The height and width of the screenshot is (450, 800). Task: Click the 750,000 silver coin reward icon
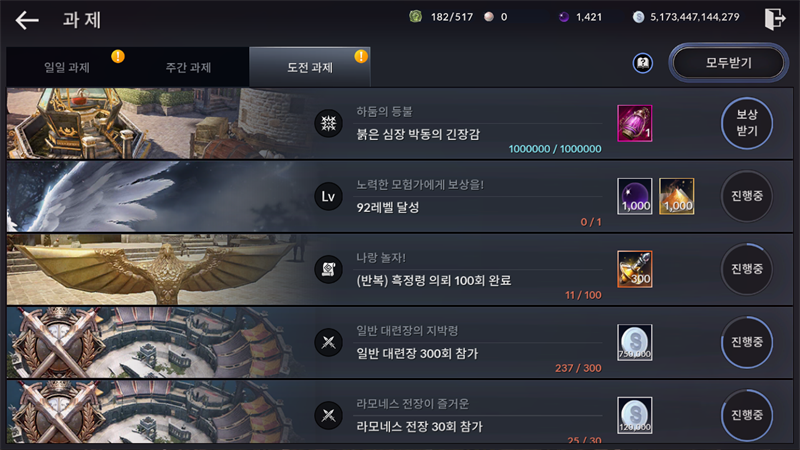coord(635,342)
